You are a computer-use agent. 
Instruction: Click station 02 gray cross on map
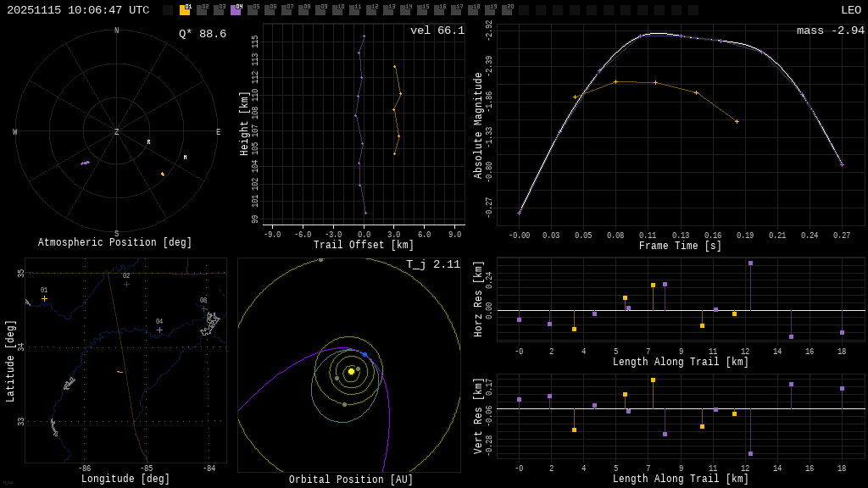126,284
